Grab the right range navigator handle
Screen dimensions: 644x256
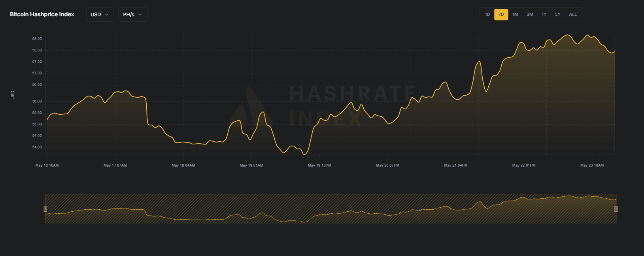click(616, 209)
